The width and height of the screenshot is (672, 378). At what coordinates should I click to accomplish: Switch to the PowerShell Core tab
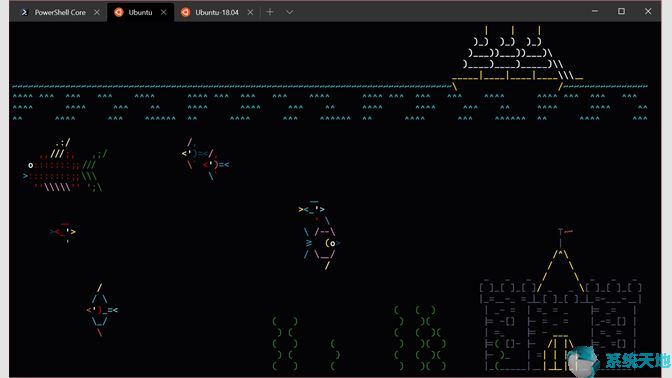click(x=59, y=12)
